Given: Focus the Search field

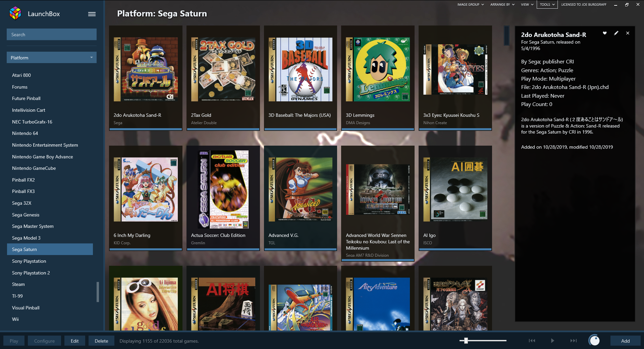Looking at the screenshot, I should pyautogui.click(x=52, y=35).
